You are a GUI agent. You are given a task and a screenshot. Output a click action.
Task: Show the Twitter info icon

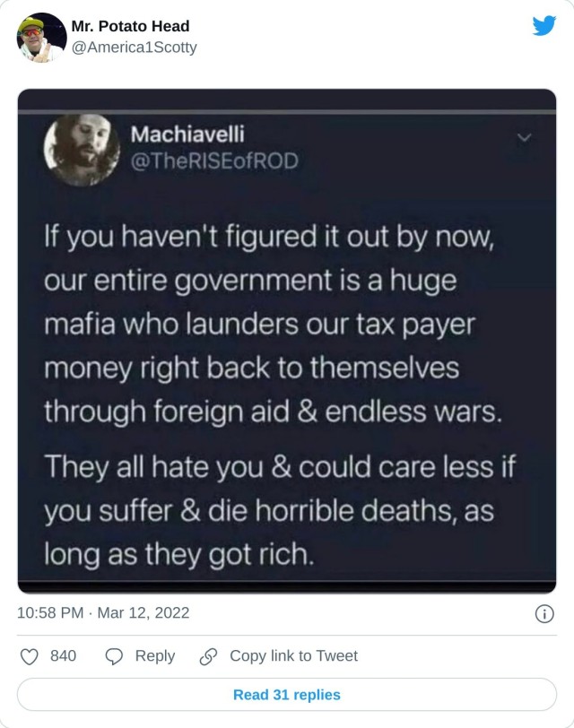(x=544, y=614)
